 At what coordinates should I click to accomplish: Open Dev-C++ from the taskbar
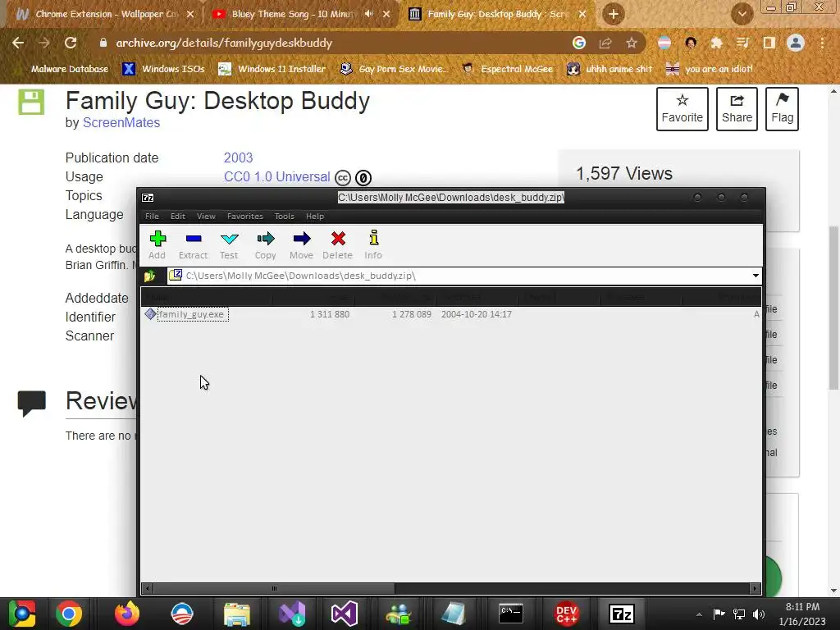pyautogui.click(x=566, y=614)
